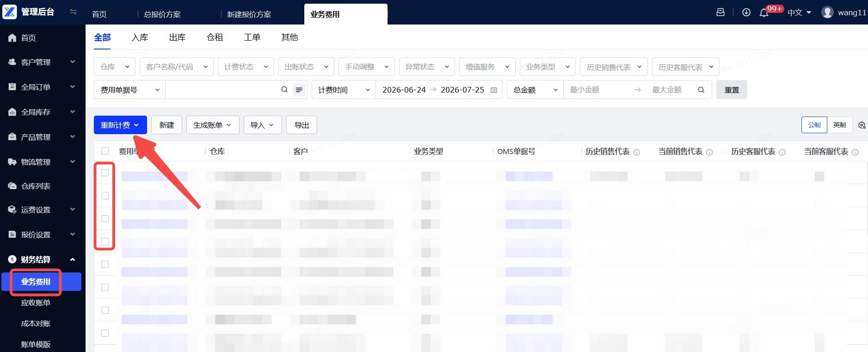Click the 最小金额 input field
868x352 pixels.
click(x=598, y=90)
